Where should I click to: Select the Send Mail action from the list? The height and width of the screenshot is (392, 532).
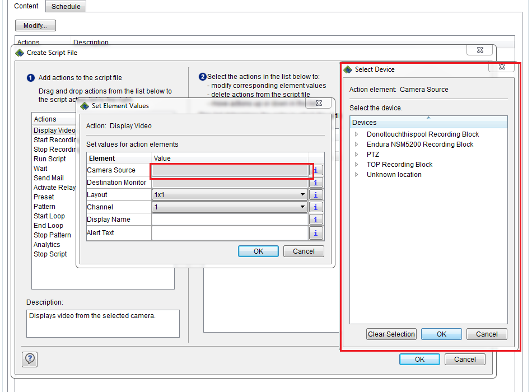tap(48, 178)
